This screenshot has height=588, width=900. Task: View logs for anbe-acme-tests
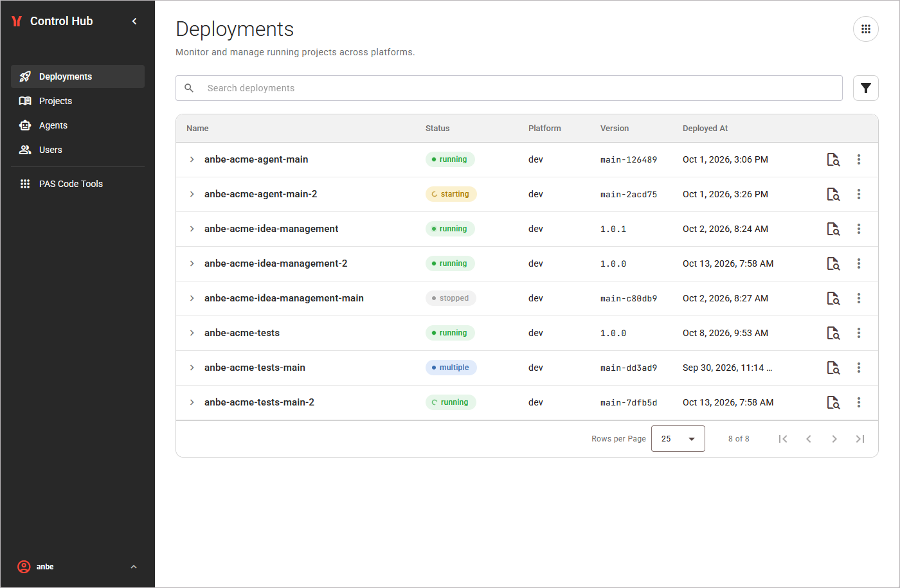tap(833, 333)
